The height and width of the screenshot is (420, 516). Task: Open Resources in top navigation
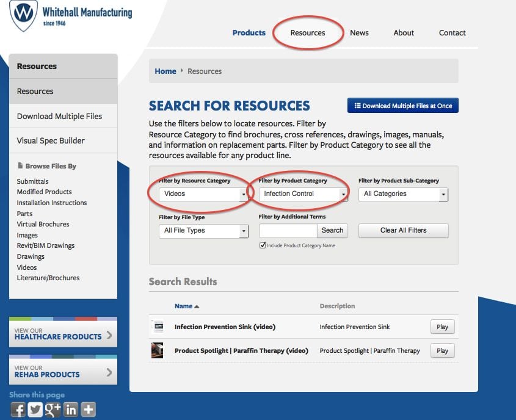308,33
